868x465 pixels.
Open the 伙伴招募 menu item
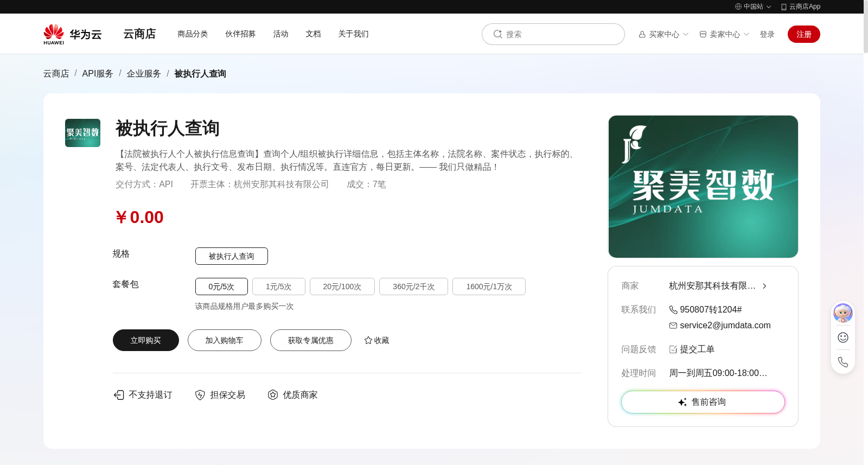tap(240, 34)
